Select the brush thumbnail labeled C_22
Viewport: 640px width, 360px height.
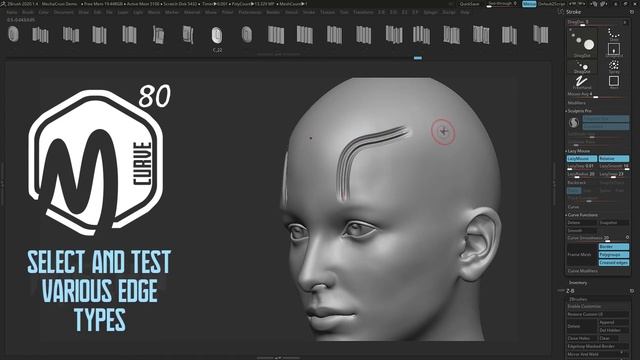pos(217,36)
